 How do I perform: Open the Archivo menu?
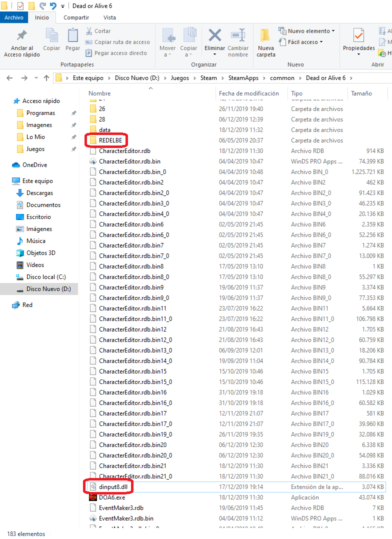tap(14, 17)
